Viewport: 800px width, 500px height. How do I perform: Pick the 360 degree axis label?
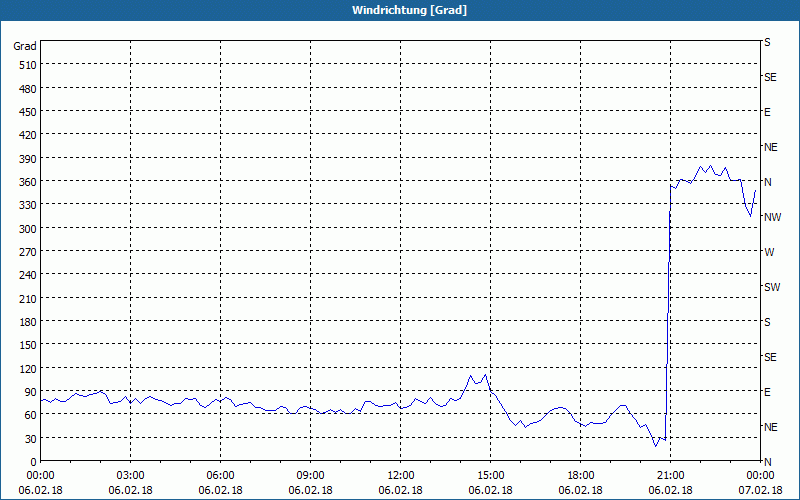(x=28, y=182)
